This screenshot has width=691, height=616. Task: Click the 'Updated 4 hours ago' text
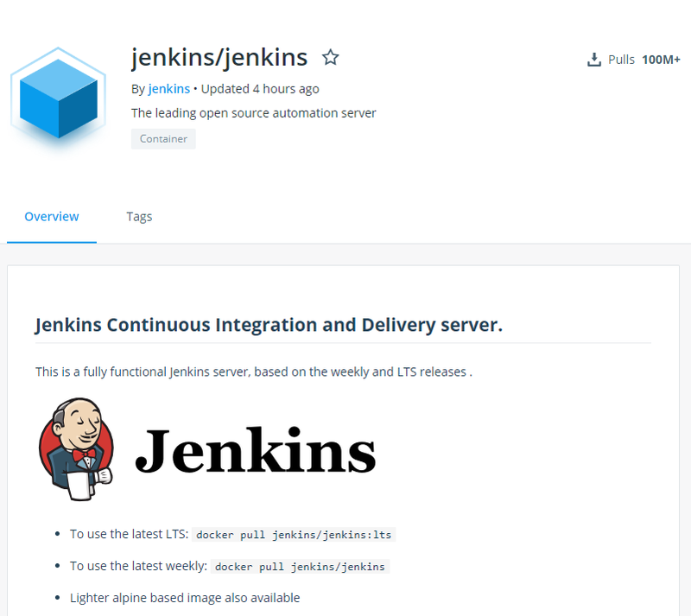click(260, 89)
